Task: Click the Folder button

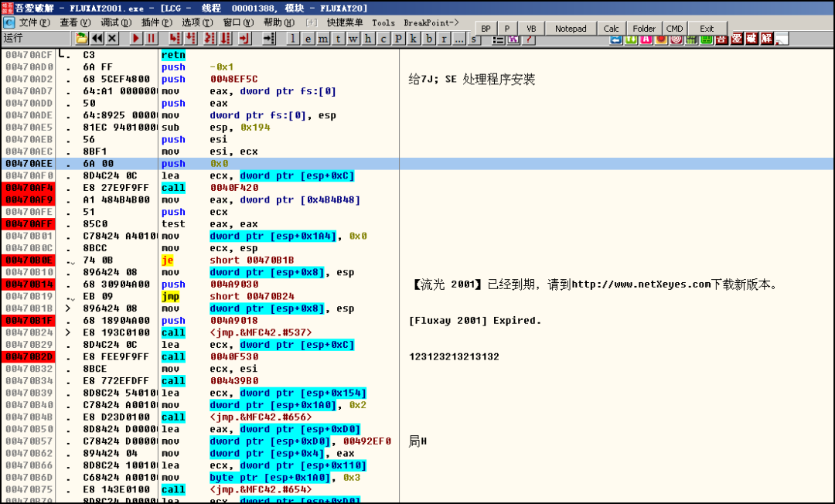Action: pos(644,29)
